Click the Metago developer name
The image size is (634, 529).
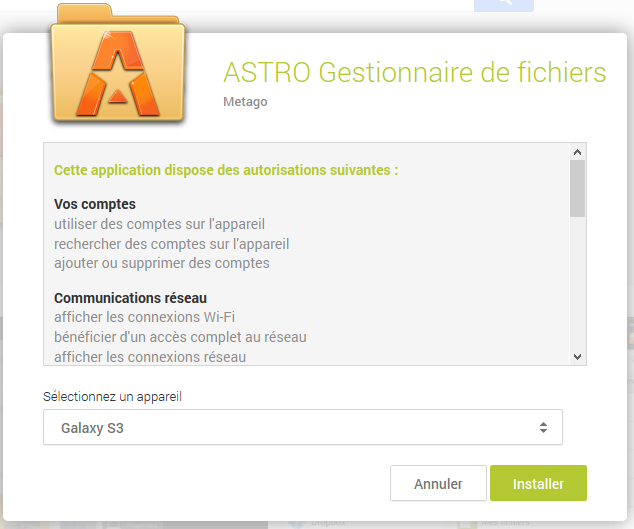pyautogui.click(x=245, y=102)
